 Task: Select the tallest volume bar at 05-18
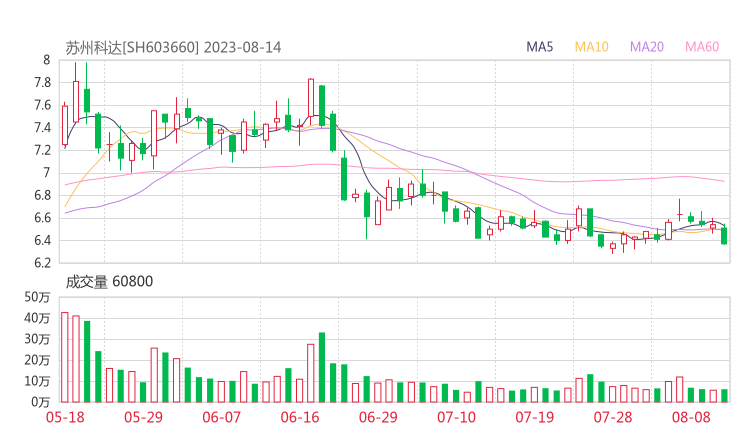[65, 357]
